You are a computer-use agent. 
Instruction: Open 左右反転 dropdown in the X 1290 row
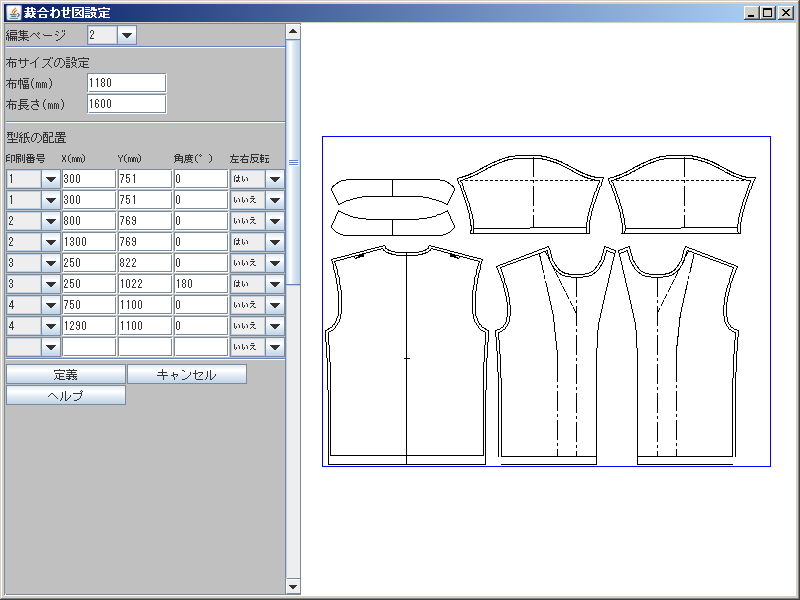(275, 326)
